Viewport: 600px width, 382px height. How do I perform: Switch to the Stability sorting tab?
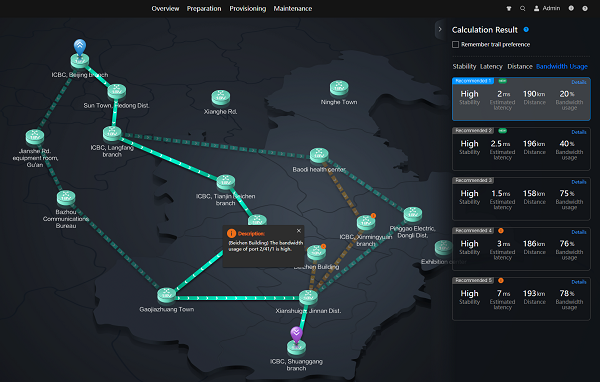point(464,67)
